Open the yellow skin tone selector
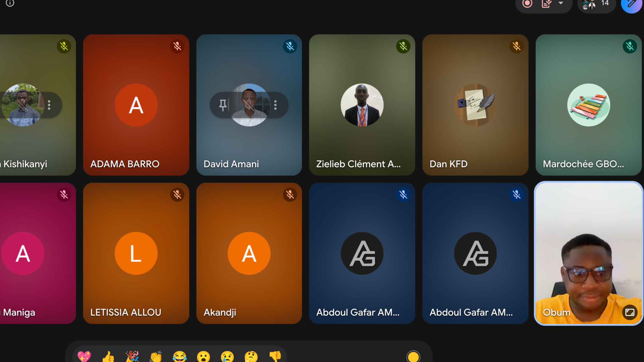 pyautogui.click(x=413, y=356)
